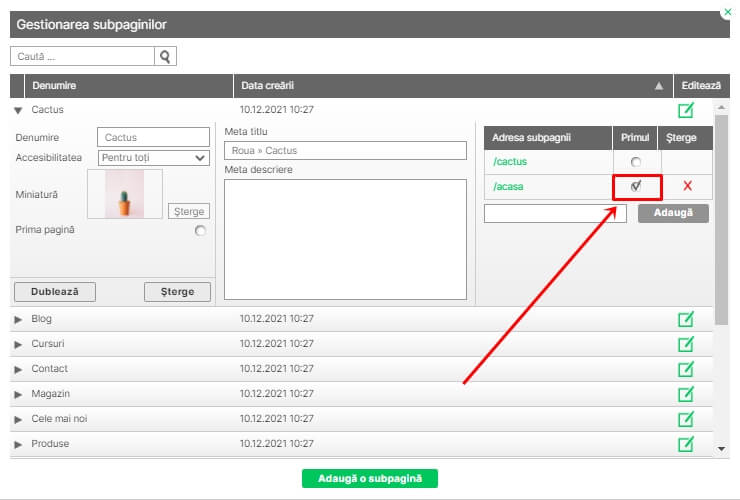This screenshot has height=500, width=740.
Task: Click the search magnifier icon
Action: (166, 57)
